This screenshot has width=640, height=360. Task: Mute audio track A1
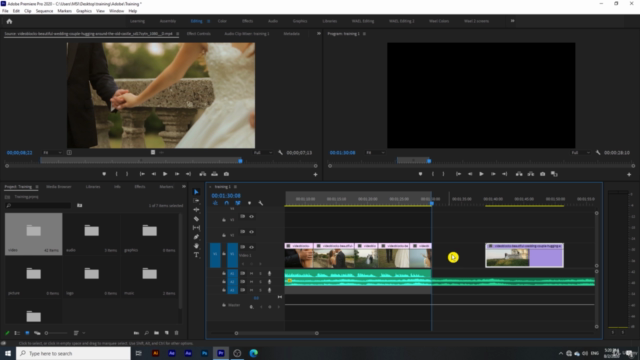(x=251, y=273)
